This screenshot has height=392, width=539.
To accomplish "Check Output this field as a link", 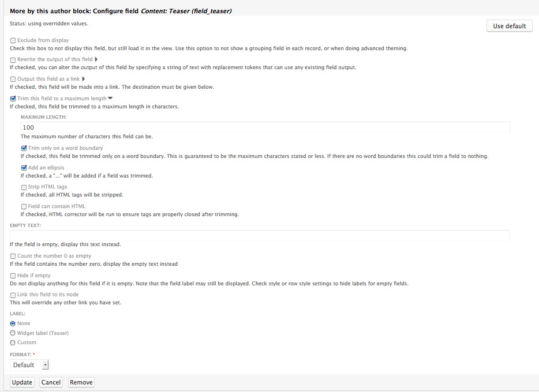I will [x=13, y=80].
